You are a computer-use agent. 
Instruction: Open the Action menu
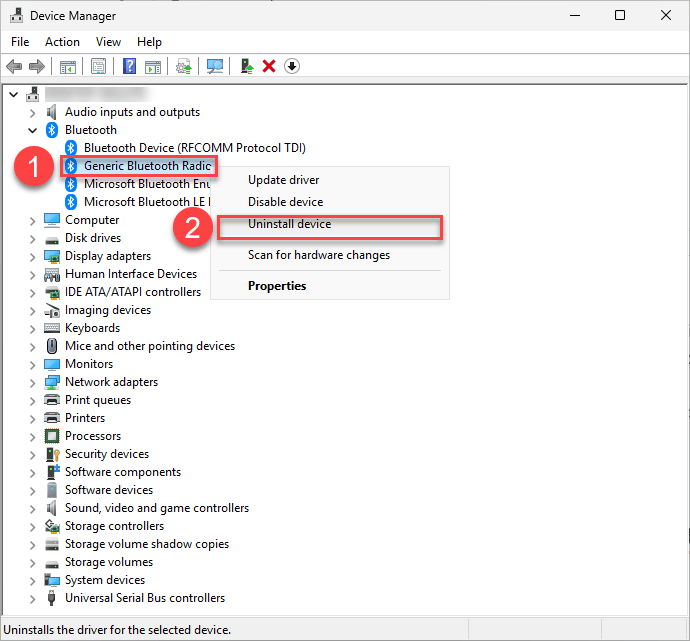62,42
